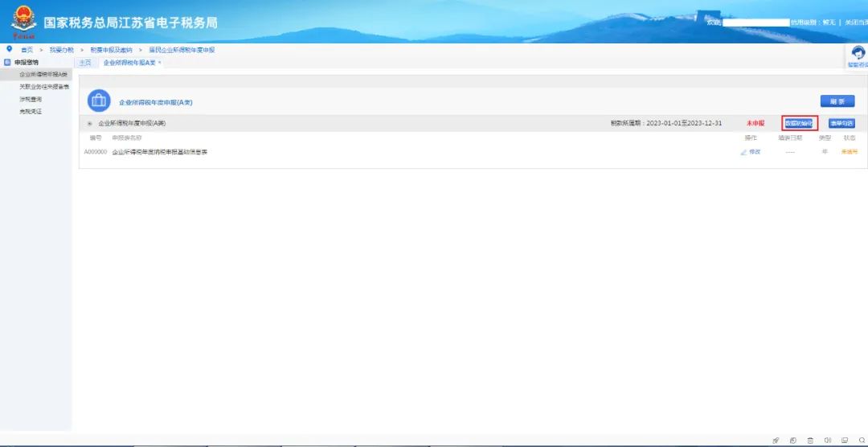Image resolution: width=868 pixels, height=447 pixels.
Task: Click the orange 未填写 status
Action: click(x=850, y=152)
